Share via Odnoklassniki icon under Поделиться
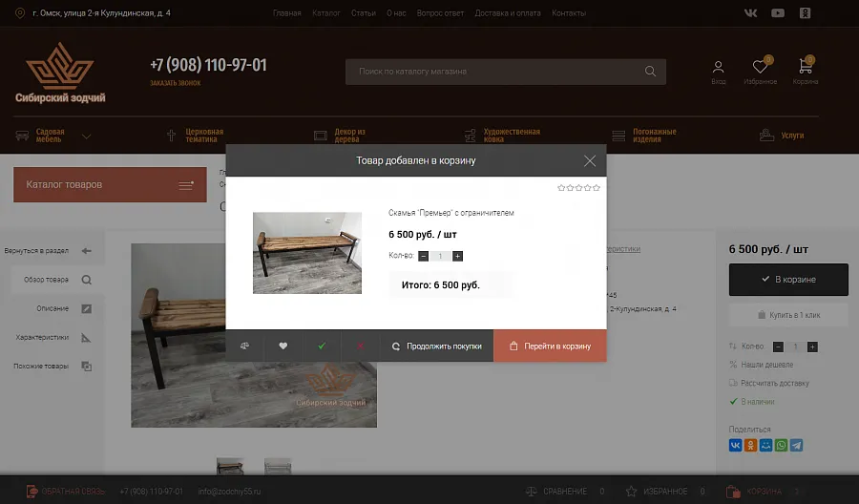 pyautogui.click(x=750, y=445)
